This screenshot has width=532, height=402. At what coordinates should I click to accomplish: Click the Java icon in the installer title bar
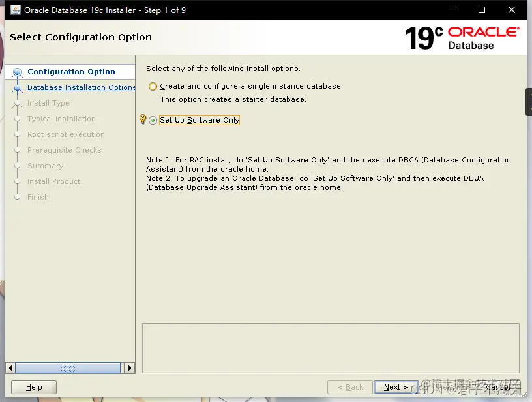[x=16, y=10]
